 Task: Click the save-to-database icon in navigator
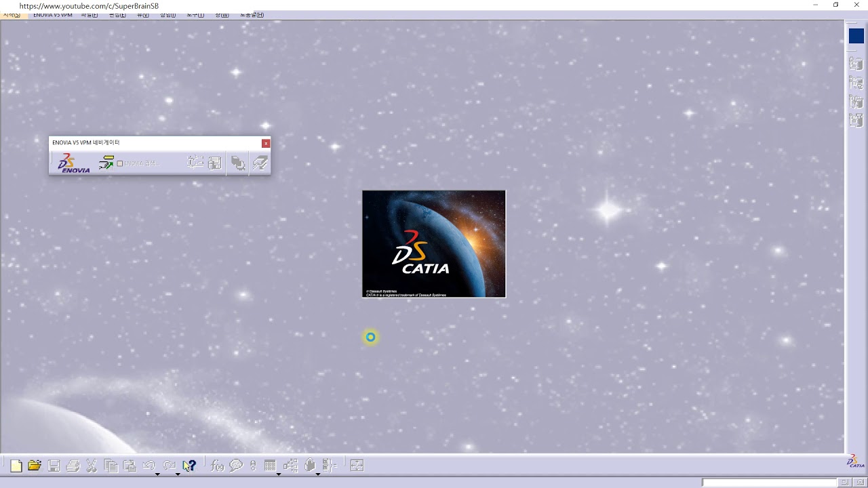215,163
